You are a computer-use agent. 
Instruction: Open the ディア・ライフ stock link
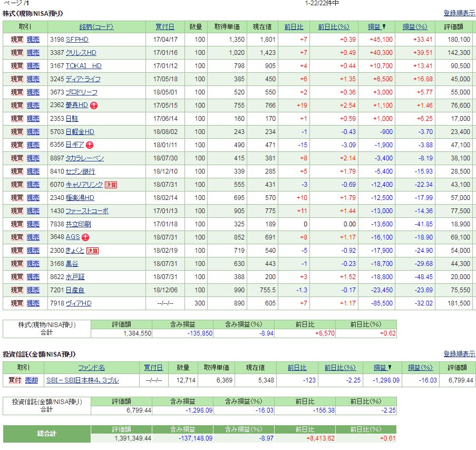(83, 79)
